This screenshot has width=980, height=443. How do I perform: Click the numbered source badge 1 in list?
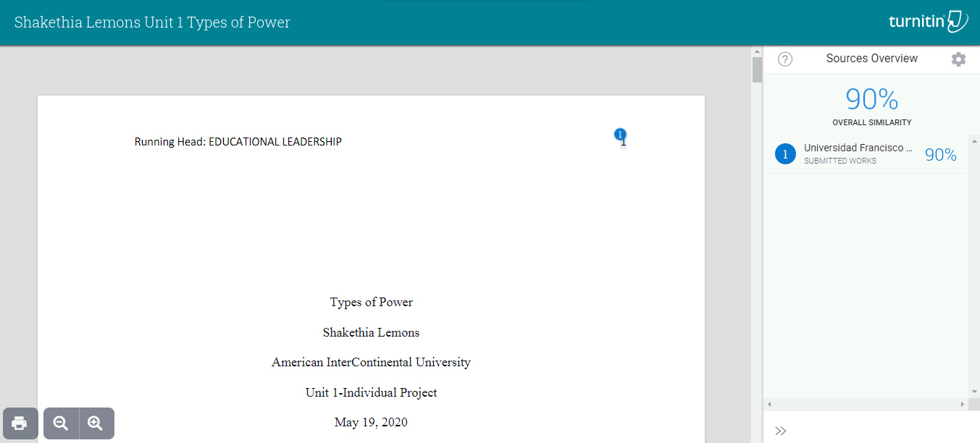(x=785, y=154)
